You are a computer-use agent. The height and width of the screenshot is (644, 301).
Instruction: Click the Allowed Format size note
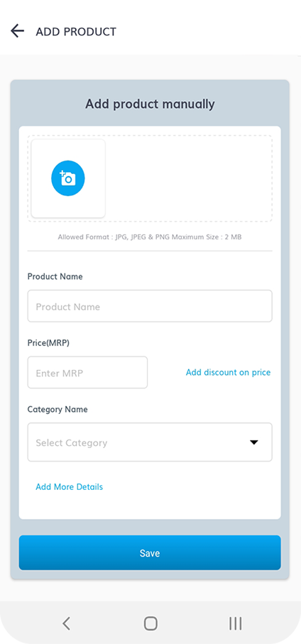tap(150, 237)
